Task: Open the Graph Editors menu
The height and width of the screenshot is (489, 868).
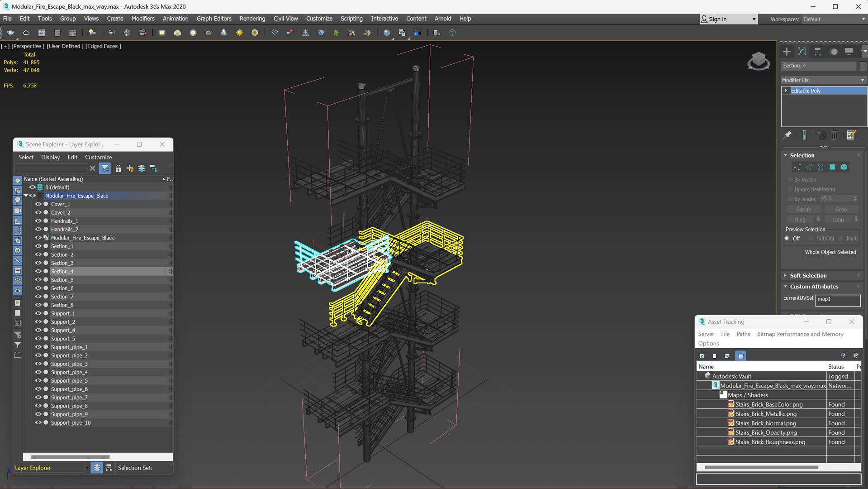Action: click(214, 19)
